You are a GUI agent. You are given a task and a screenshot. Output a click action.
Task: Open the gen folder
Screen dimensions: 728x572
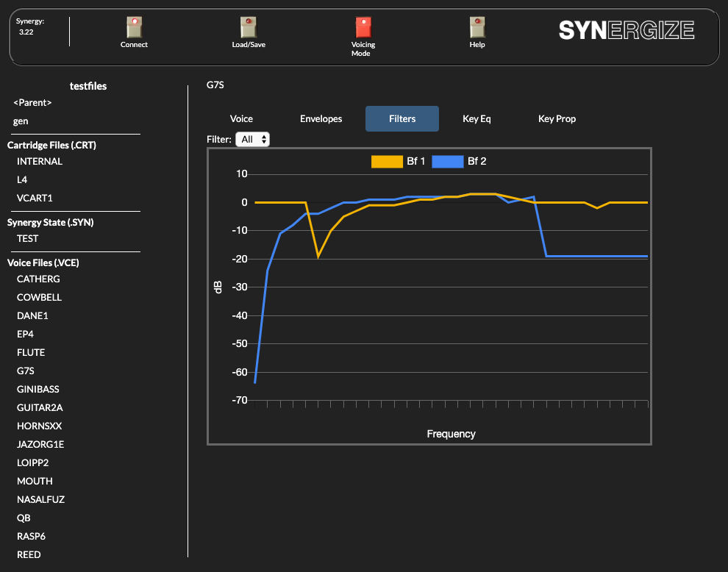tap(21, 121)
